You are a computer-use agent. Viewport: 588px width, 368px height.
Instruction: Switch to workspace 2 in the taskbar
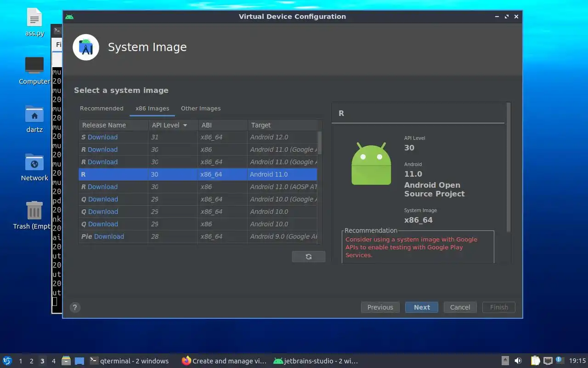click(31, 361)
